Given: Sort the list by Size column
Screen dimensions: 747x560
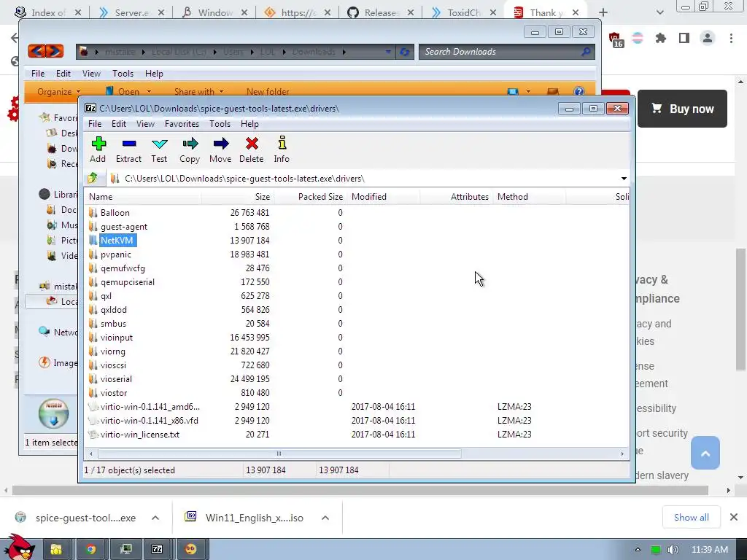Looking at the screenshot, I should point(237,197).
